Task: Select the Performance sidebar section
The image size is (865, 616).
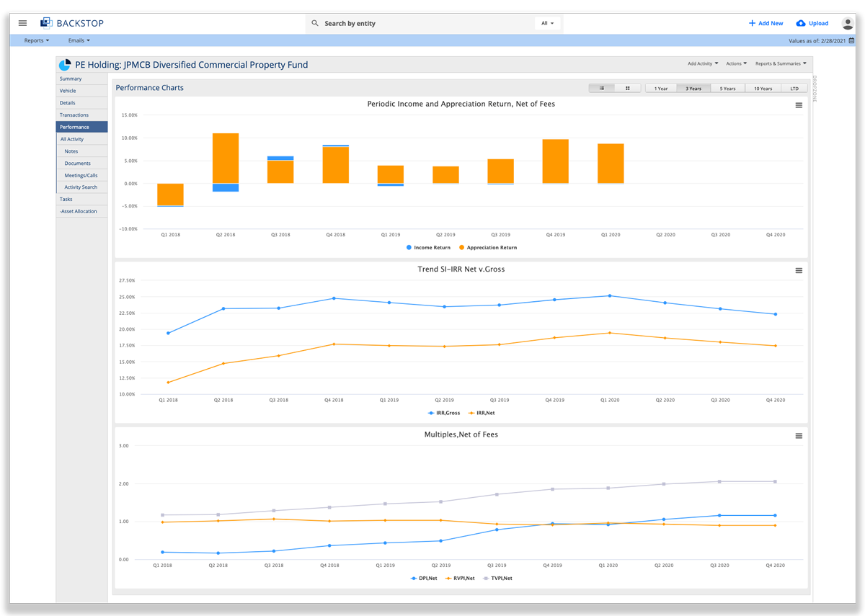Action: click(x=81, y=127)
